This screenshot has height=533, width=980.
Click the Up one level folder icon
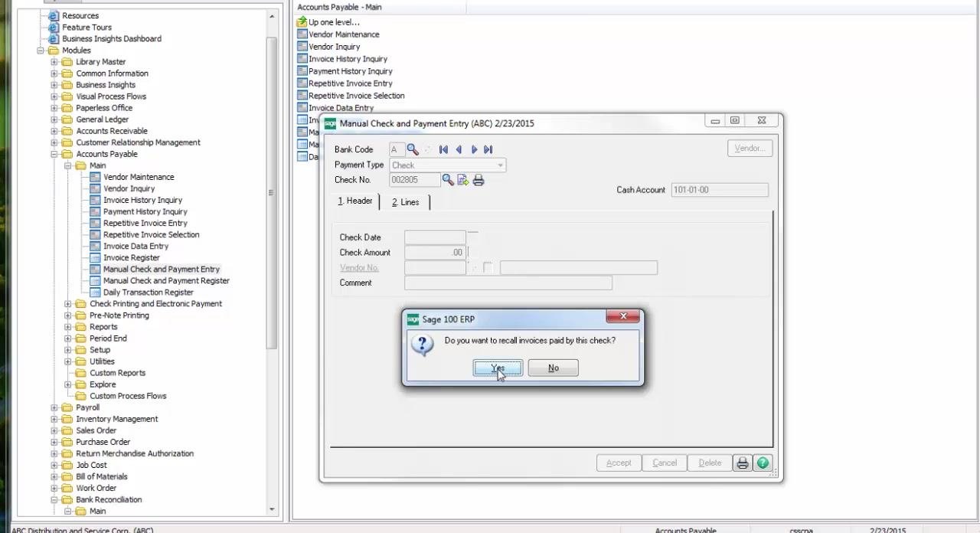click(x=302, y=22)
